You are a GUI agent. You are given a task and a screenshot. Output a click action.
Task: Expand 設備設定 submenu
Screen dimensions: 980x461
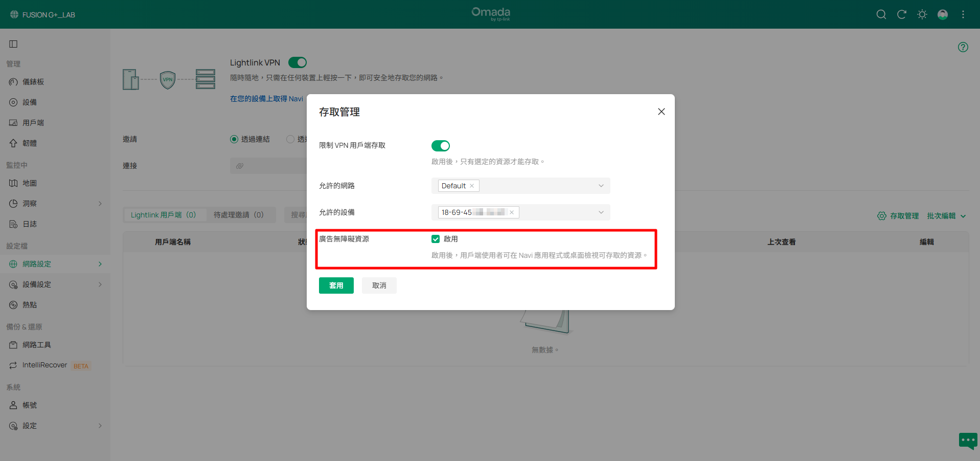coord(100,284)
